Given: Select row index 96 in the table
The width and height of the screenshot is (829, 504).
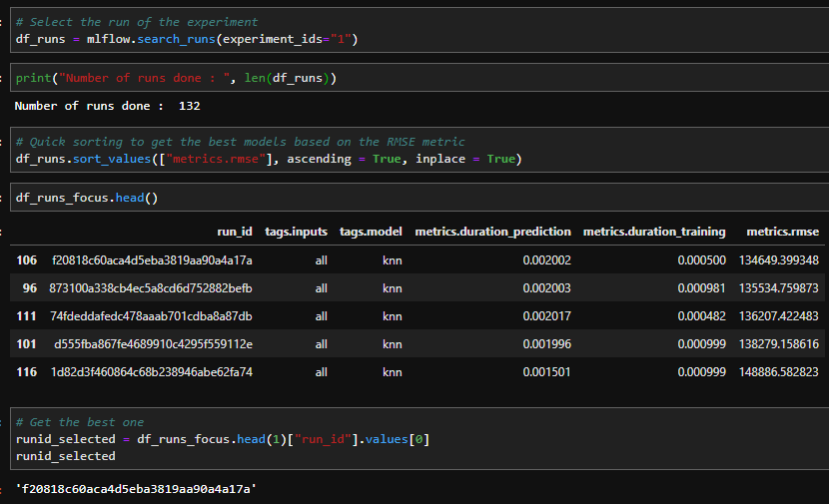Looking at the screenshot, I should click(x=30, y=288).
